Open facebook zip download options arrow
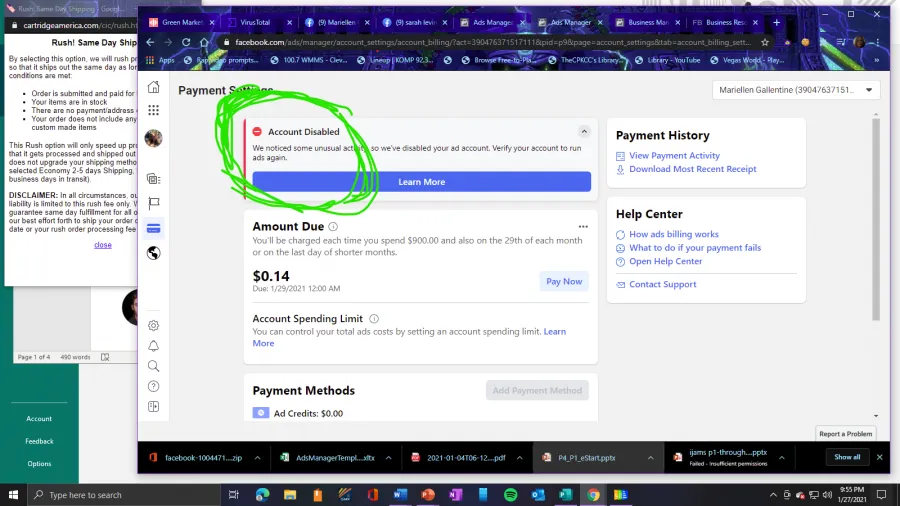 (x=257, y=458)
